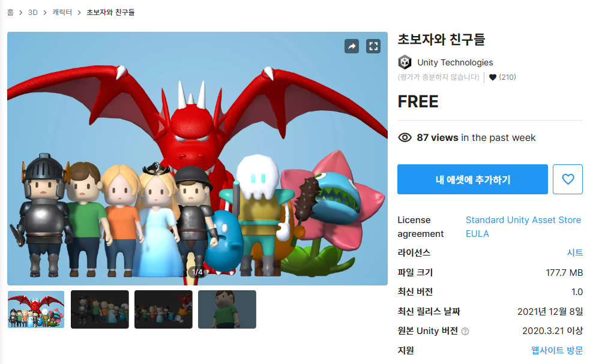Select the fourth thumbnail of green-shirt character
Screen dimensions: 593x364
coord(227,309)
